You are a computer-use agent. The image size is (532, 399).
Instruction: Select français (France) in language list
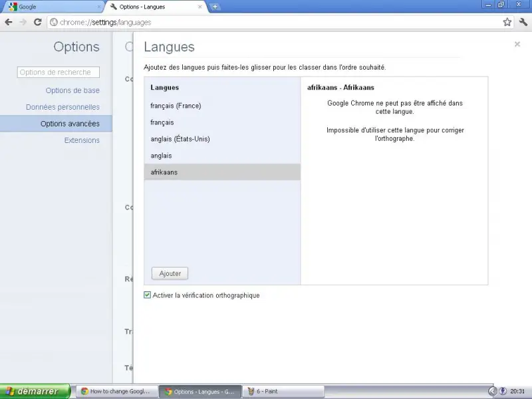[222, 106]
